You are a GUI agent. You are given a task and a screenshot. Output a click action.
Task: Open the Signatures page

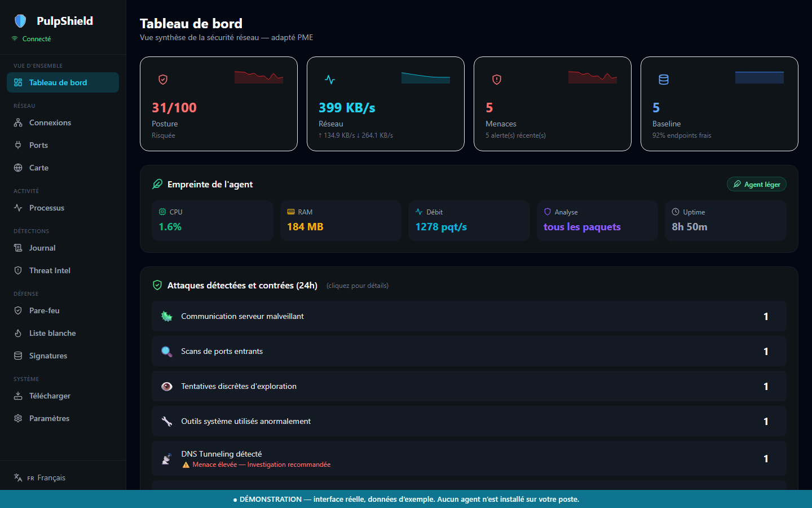point(63,356)
